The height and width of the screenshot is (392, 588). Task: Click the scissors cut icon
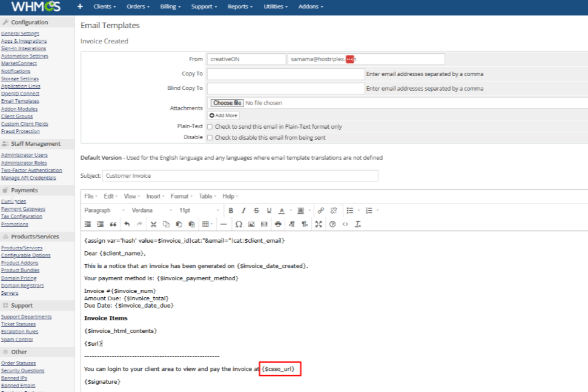(153, 224)
